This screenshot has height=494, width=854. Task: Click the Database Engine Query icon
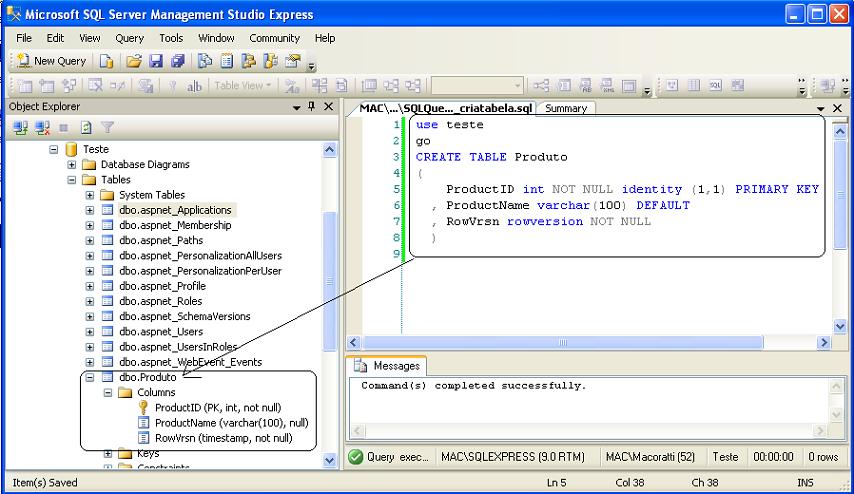tap(107, 61)
